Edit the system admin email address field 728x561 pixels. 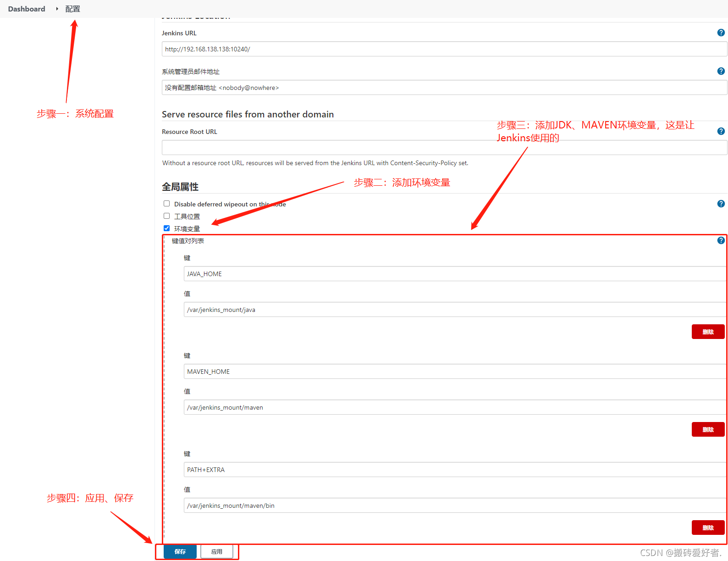444,88
